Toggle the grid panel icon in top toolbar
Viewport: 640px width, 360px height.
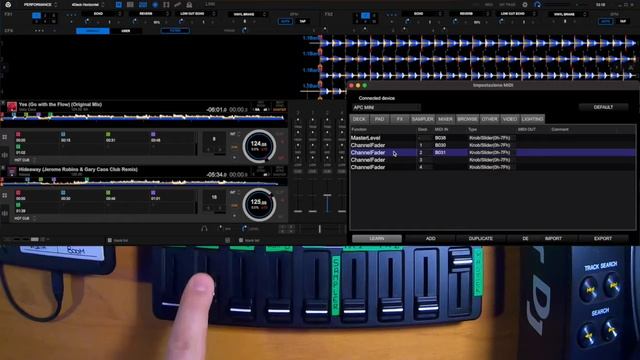[x=130, y=5]
